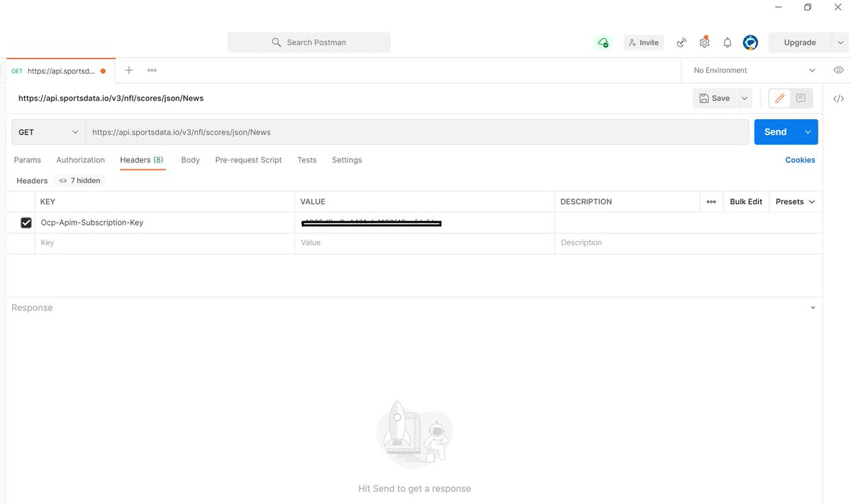
Task: Open the Settings request tab
Action: [347, 160]
